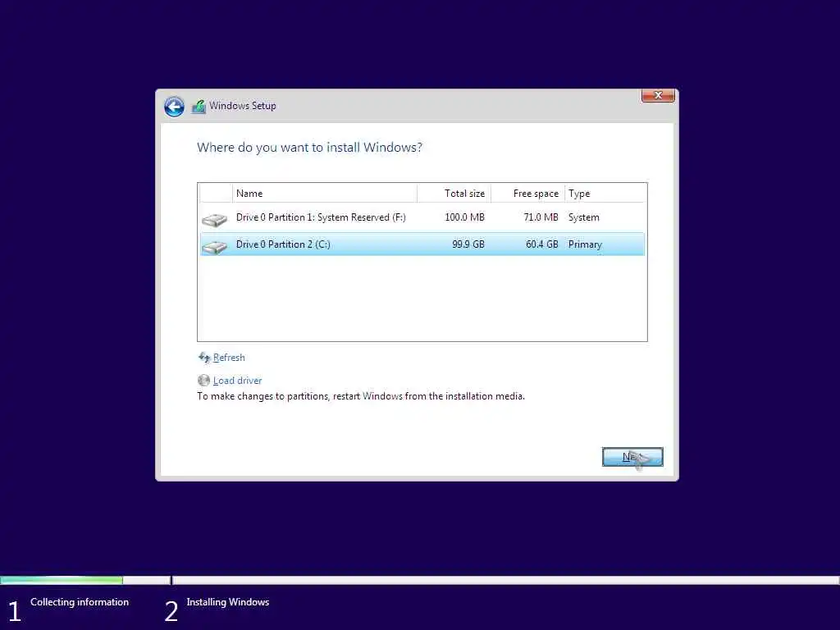Sort by the Name column header
The width and height of the screenshot is (840, 630).
point(325,194)
